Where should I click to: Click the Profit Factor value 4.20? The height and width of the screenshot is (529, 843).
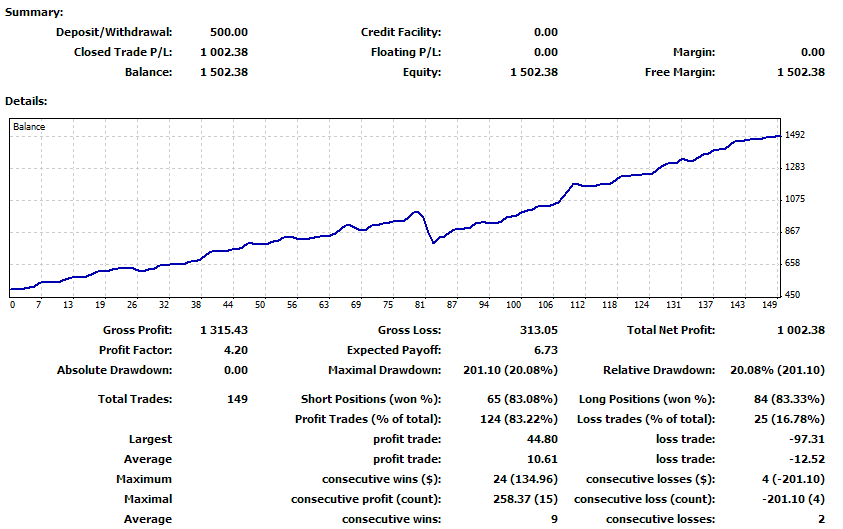click(235, 350)
